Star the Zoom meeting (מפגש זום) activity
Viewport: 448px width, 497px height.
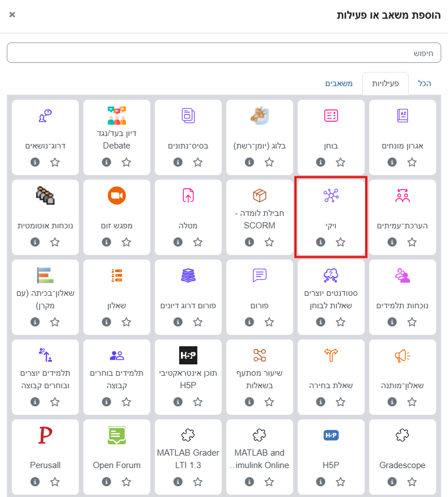tap(126, 242)
